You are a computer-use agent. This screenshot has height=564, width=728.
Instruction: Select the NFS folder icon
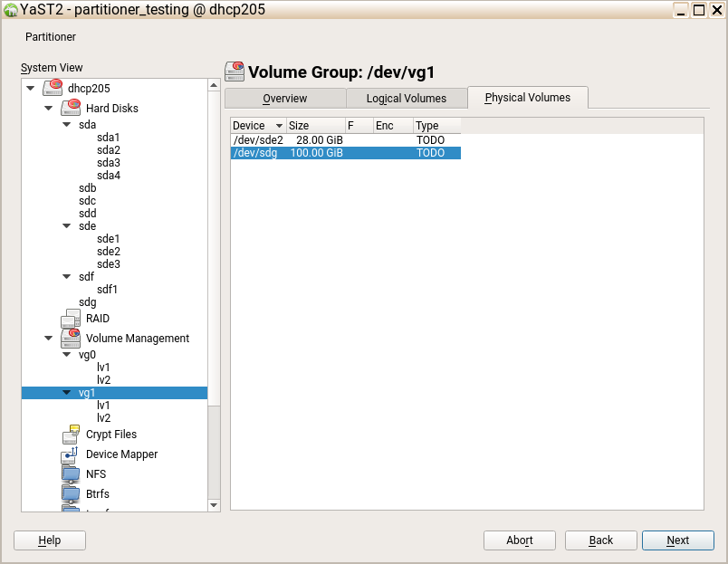tap(71, 474)
